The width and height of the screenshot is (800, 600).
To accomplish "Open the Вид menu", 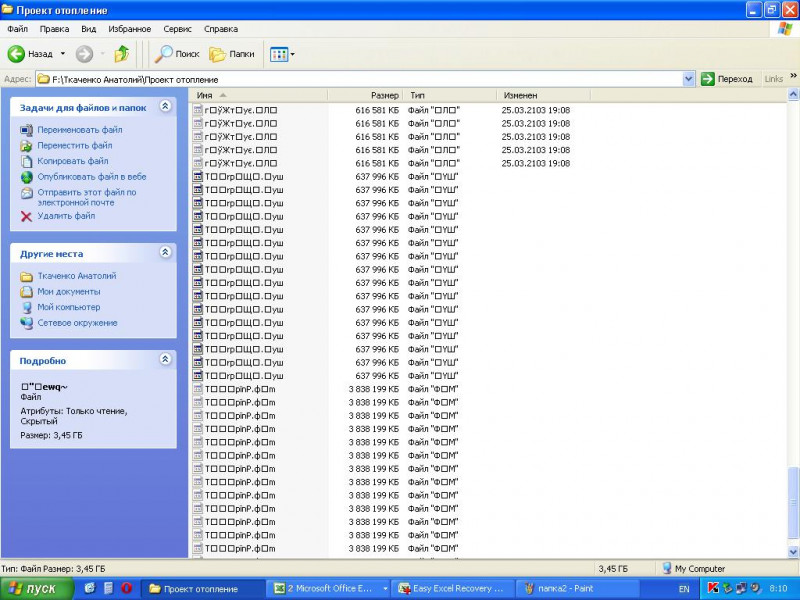I will 89,29.
